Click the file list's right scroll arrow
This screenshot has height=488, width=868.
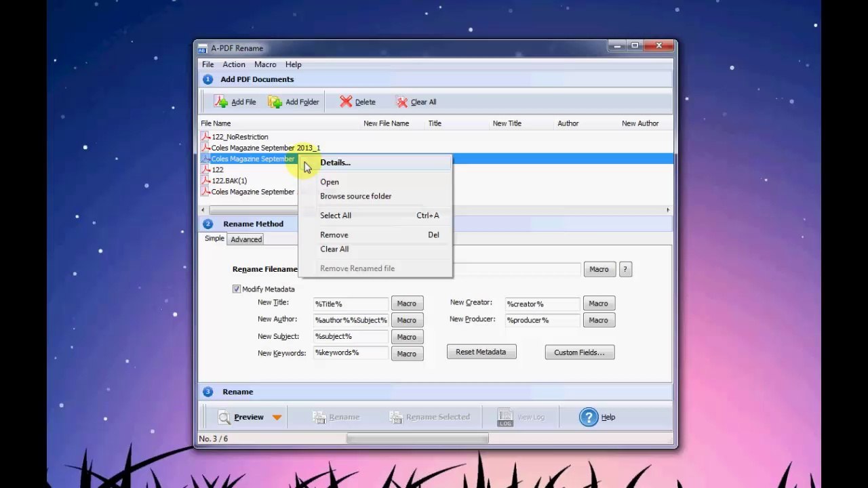click(x=668, y=210)
